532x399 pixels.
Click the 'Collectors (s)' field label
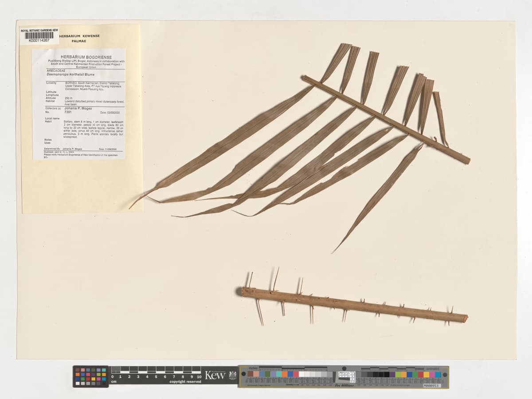click(x=53, y=108)
